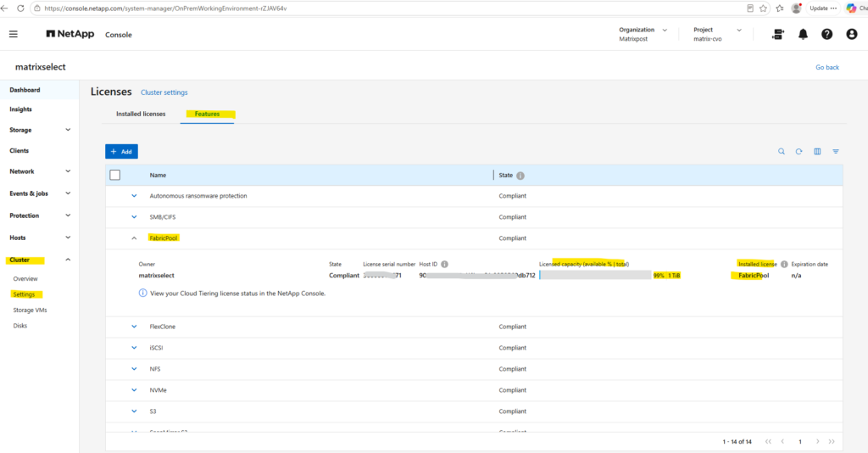Image resolution: width=868 pixels, height=453 pixels.
Task: Go to the next page of results
Action: click(817, 441)
